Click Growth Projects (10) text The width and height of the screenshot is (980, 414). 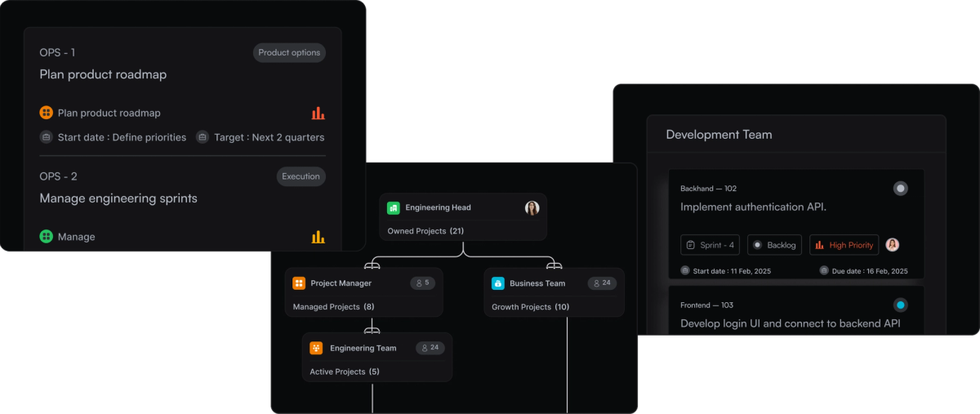pyautogui.click(x=531, y=307)
